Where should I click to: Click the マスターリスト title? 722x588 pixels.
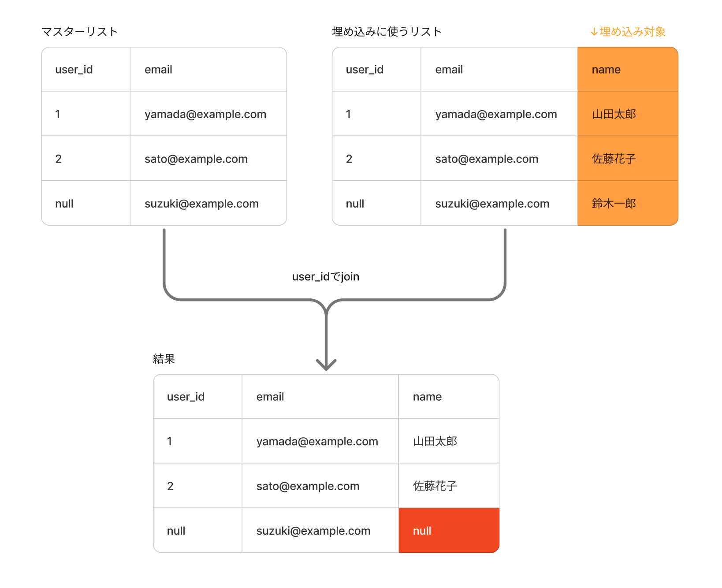point(80,32)
